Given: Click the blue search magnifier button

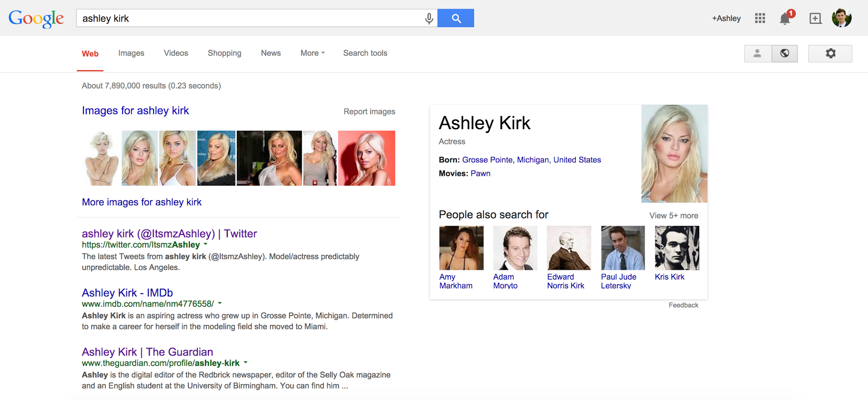Looking at the screenshot, I should (x=456, y=18).
